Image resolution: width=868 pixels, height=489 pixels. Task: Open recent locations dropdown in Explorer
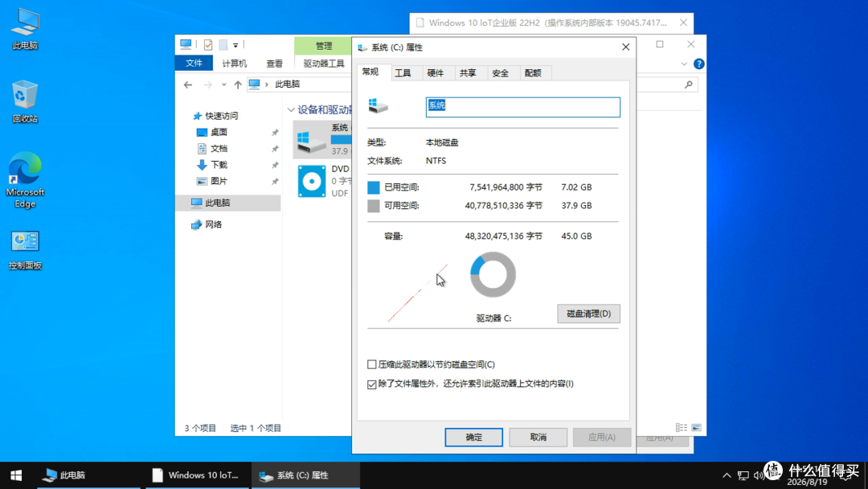tap(223, 84)
